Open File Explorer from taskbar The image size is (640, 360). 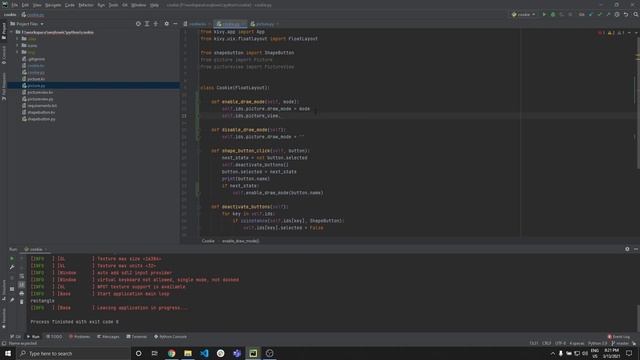(188, 353)
